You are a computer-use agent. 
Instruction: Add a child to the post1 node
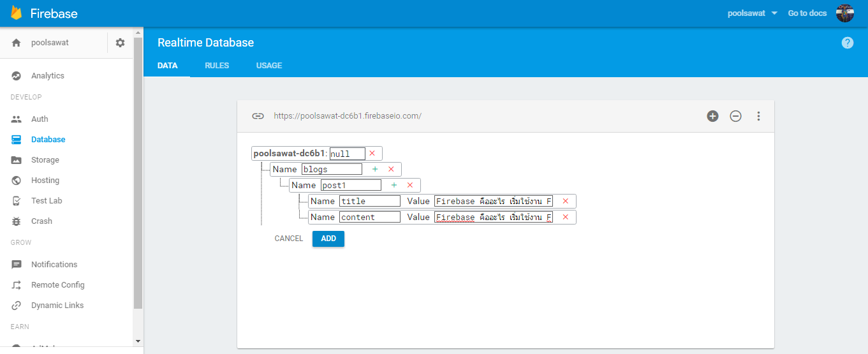pyautogui.click(x=394, y=185)
